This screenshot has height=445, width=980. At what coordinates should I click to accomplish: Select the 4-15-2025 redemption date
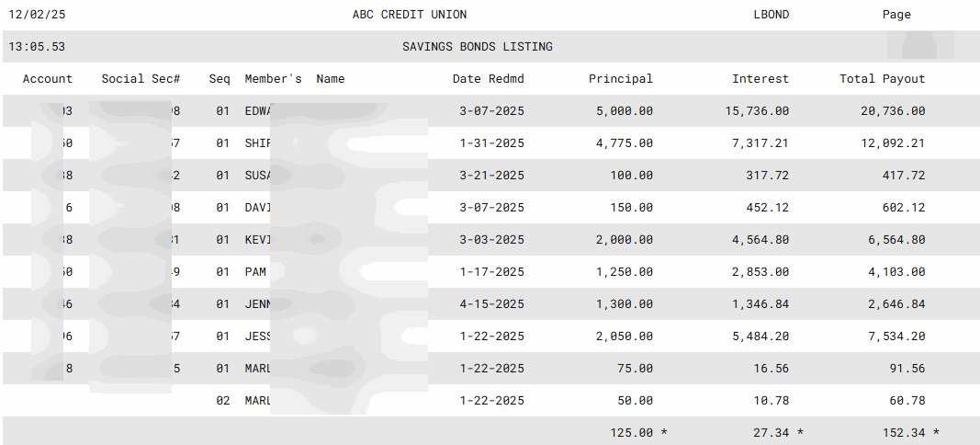tap(491, 304)
